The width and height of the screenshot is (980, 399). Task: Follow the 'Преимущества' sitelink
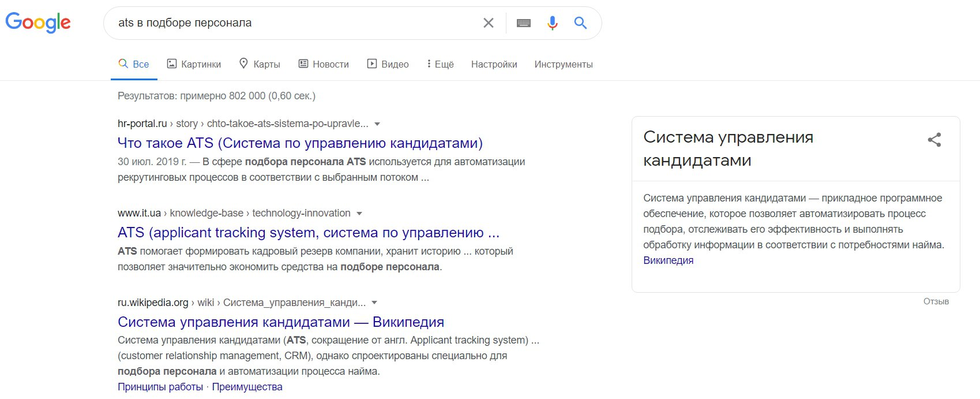pos(247,387)
